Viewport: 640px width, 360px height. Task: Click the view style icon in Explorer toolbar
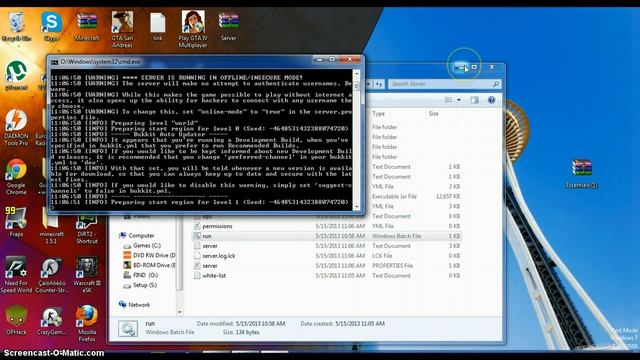[x=449, y=100]
